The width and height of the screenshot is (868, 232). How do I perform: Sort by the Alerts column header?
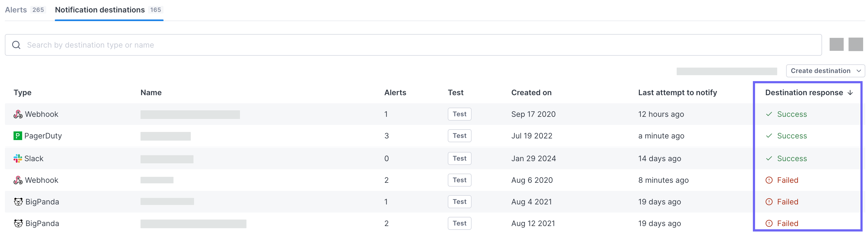click(395, 92)
